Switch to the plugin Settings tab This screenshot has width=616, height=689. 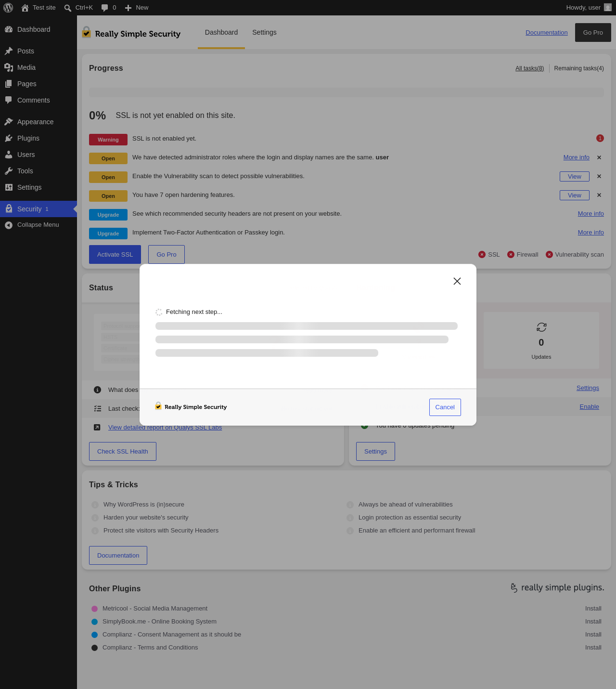click(264, 32)
